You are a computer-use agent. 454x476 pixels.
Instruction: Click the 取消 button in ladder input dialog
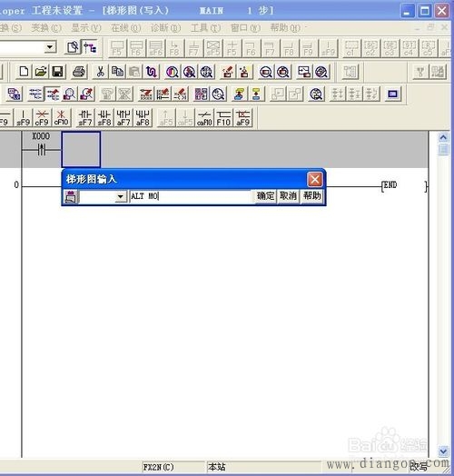point(288,196)
